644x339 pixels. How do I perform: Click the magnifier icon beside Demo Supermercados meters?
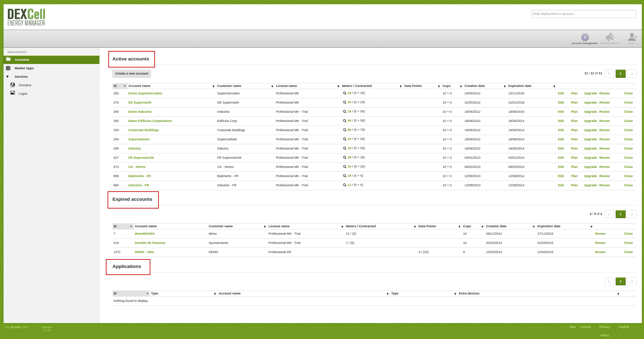[344, 93]
